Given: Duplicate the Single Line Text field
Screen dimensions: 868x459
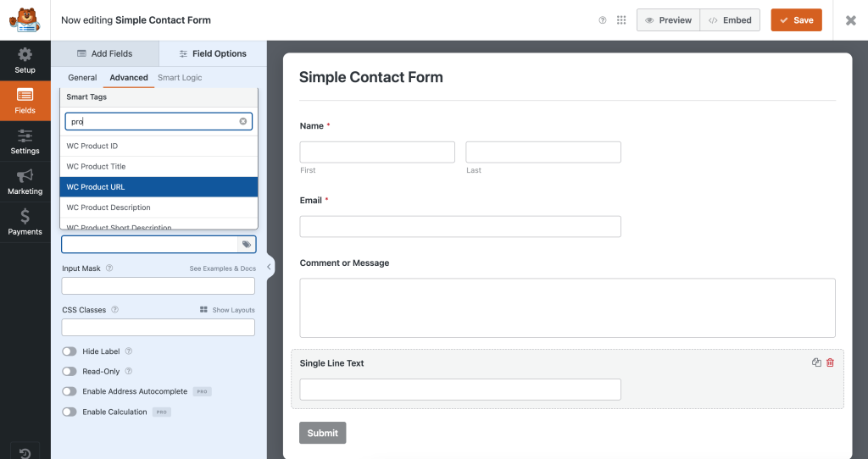Looking at the screenshot, I should 816,362.
